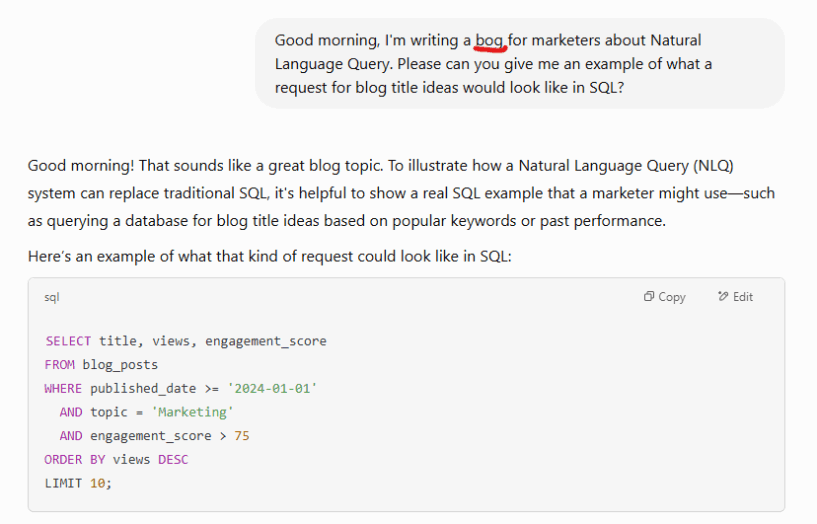Click the Copy icon on the code block
This screenshot has height=524, width=817.
[649, 297]
